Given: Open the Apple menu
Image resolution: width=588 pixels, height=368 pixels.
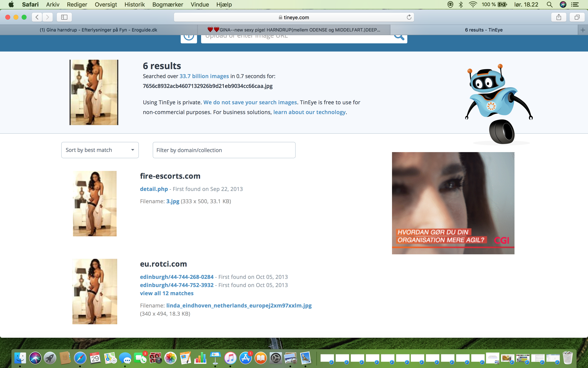Looking at the screenshot, I should [x=11, y=4].
